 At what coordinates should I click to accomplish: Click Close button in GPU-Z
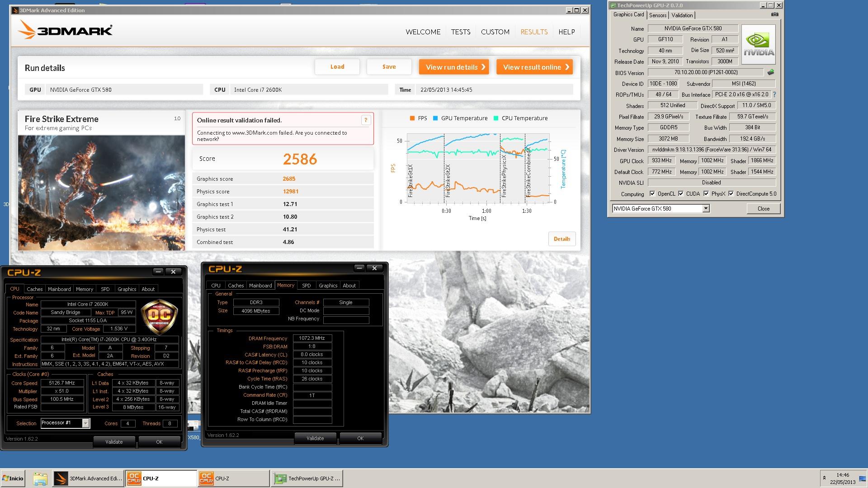point(764,208)
